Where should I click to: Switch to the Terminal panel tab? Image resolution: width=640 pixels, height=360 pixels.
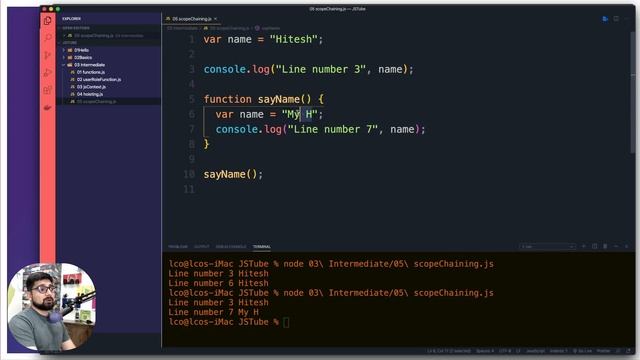262,247
